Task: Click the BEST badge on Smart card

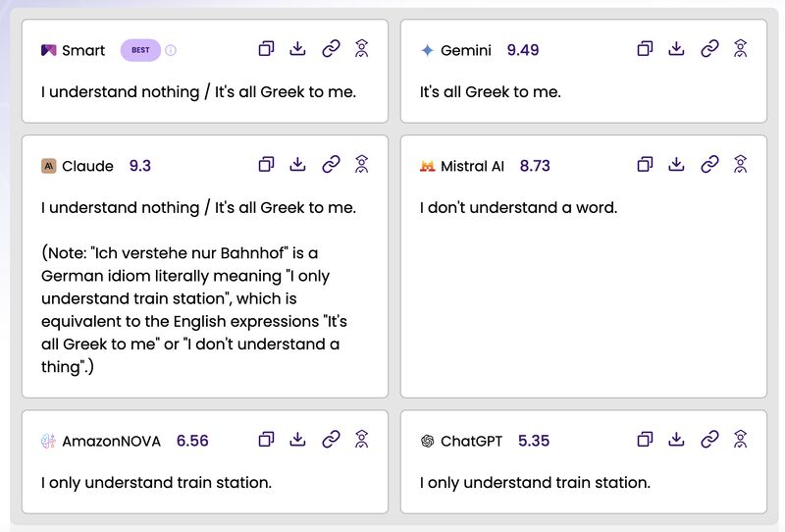Action: click(140, 50)
